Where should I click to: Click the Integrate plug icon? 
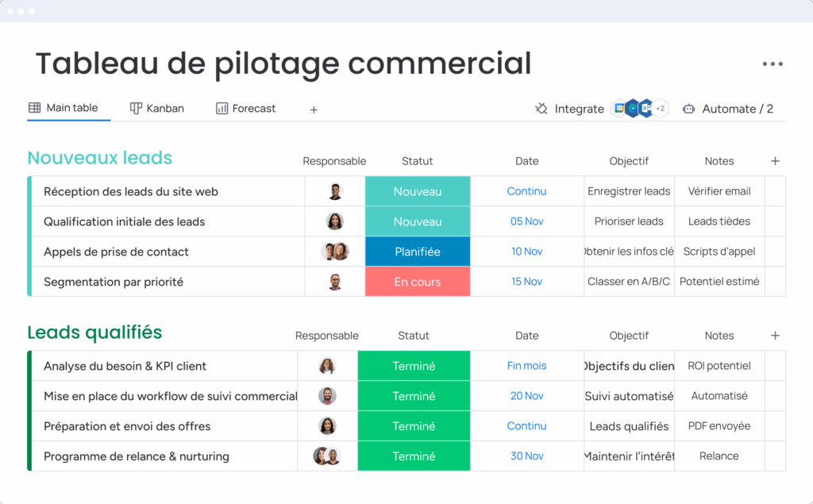pyautogui.click(x=541, y=109)
